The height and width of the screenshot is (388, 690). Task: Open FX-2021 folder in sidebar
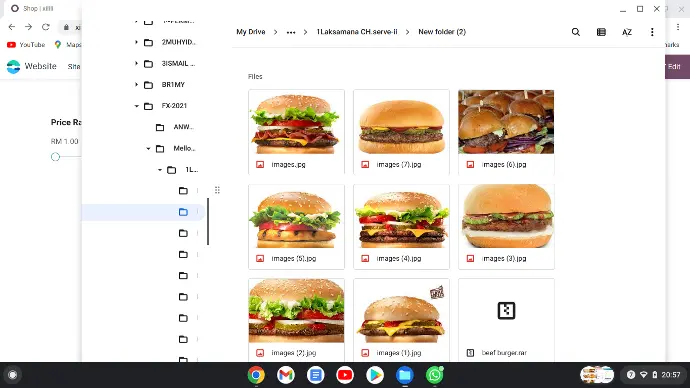point(165,106)
